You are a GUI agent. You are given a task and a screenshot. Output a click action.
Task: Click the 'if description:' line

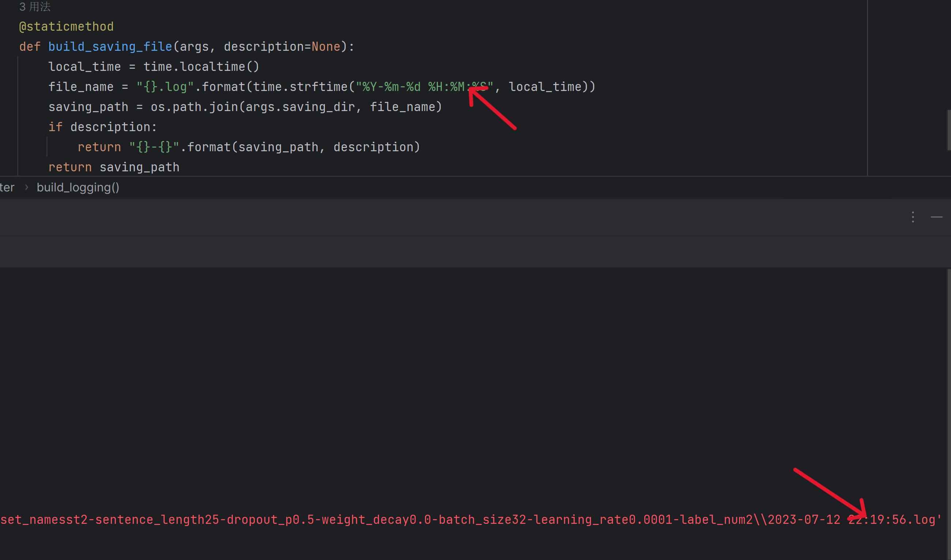tap(102, 127)
